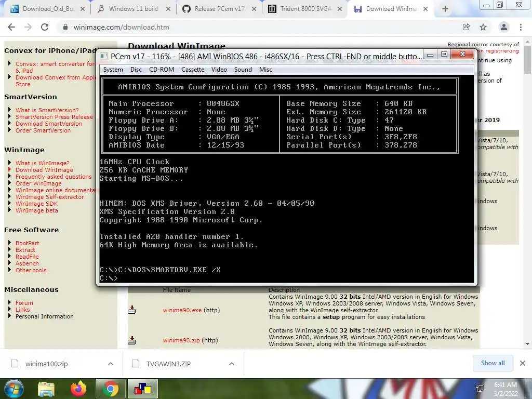Bookmark this page with the star icon

pyautogui.click(x=483, y=27)
